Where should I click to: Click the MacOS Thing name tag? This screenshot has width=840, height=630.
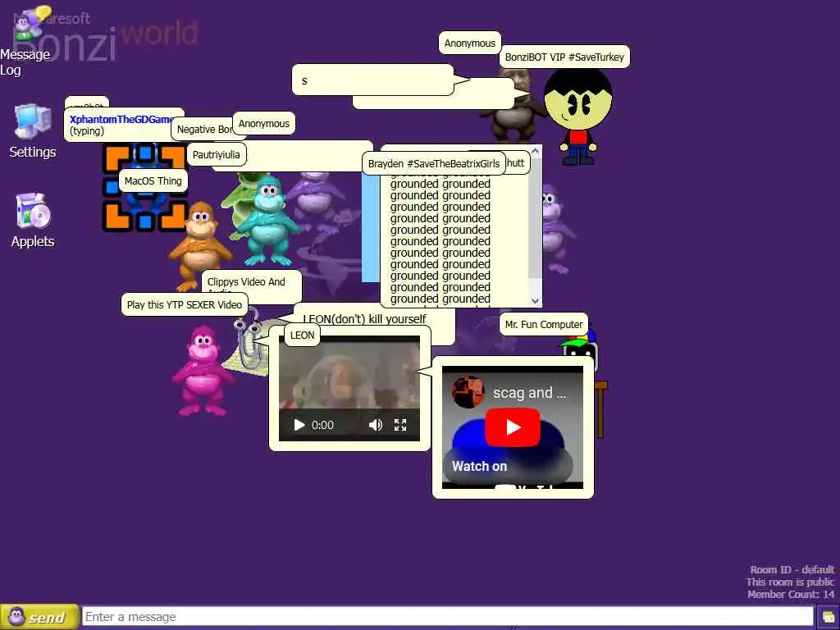[x=153, y=180]
